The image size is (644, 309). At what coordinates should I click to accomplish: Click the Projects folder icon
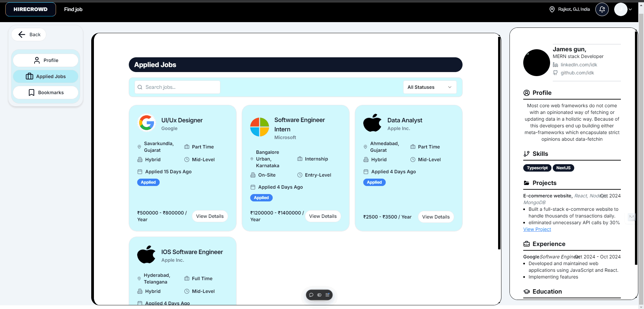tap(527, 183)
